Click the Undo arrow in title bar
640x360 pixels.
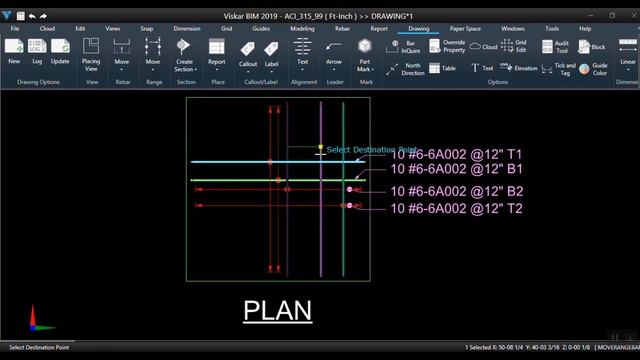point(32,16)
